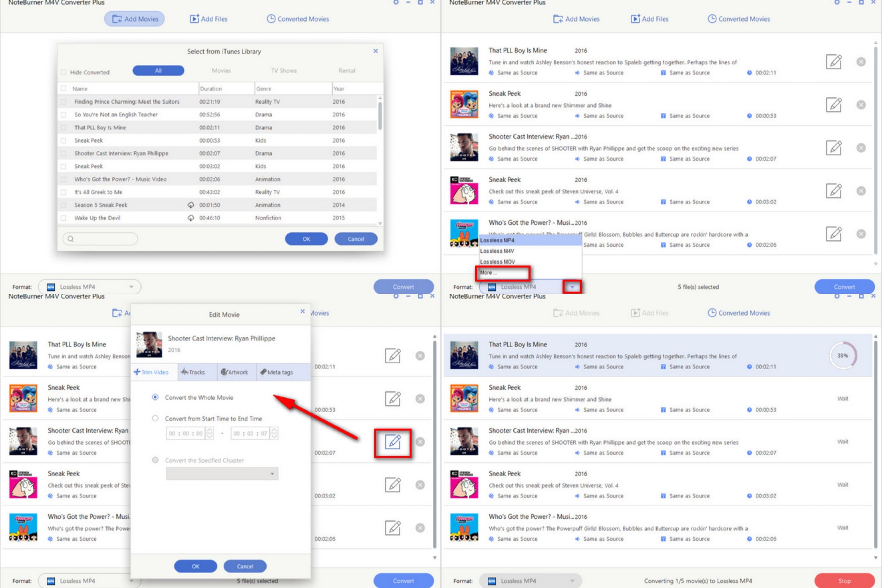This screenshot has width=882, height=588.
Task: Switch to the TV Shows filter tab
Action: click(283, 71)
